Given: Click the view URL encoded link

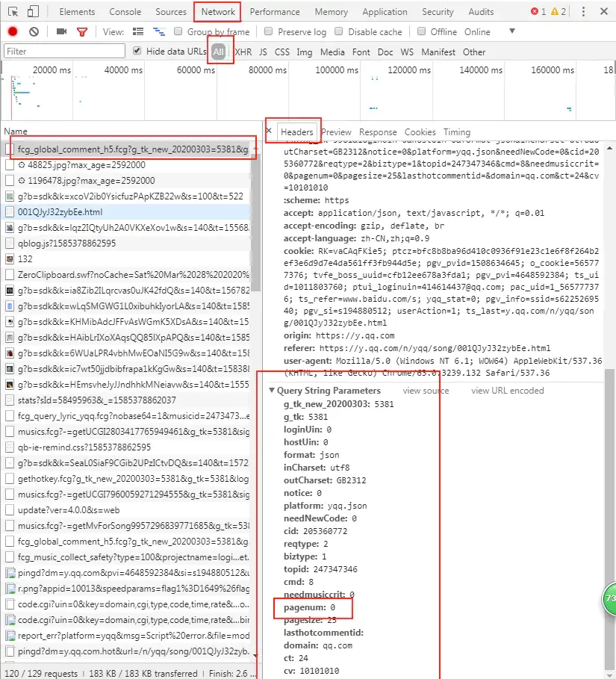Looking at the screenshot, I should click(x=507, y=391).
